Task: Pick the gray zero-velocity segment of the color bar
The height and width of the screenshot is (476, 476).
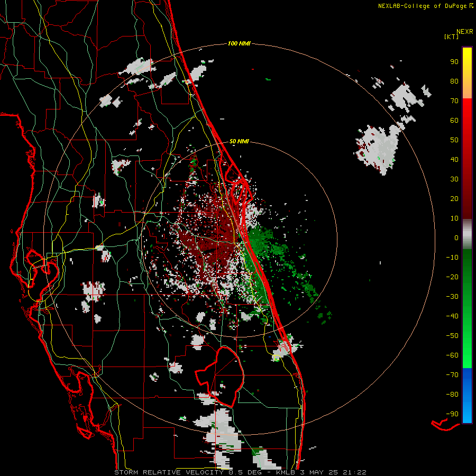Action: [467, 234]
